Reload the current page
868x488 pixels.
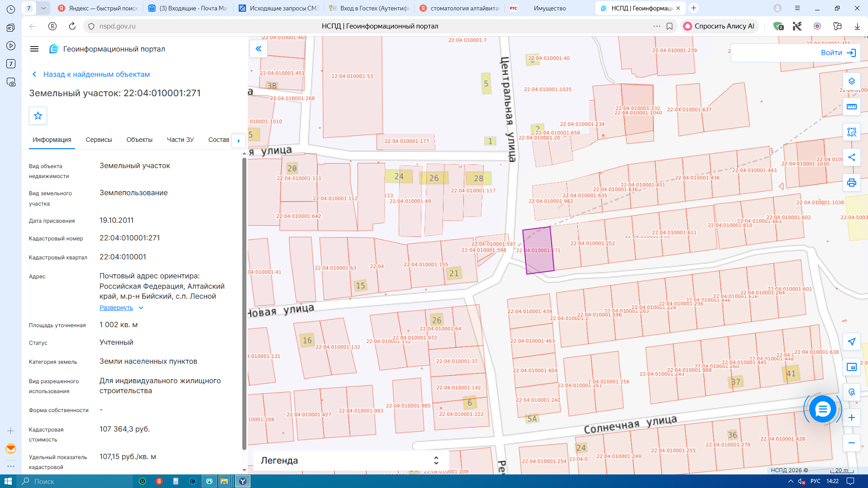pos(72,26)
